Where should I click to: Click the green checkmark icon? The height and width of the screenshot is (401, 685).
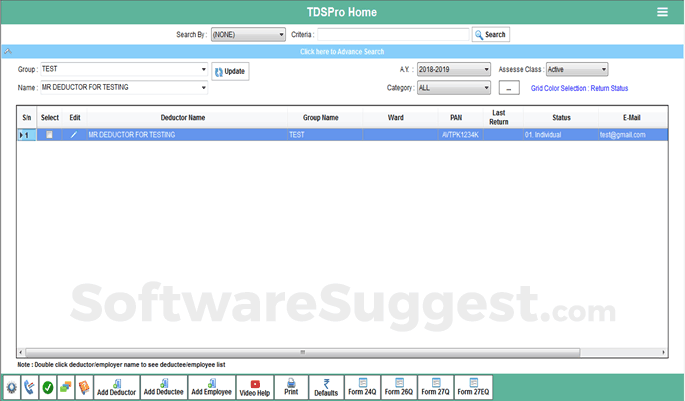(48, 387)
